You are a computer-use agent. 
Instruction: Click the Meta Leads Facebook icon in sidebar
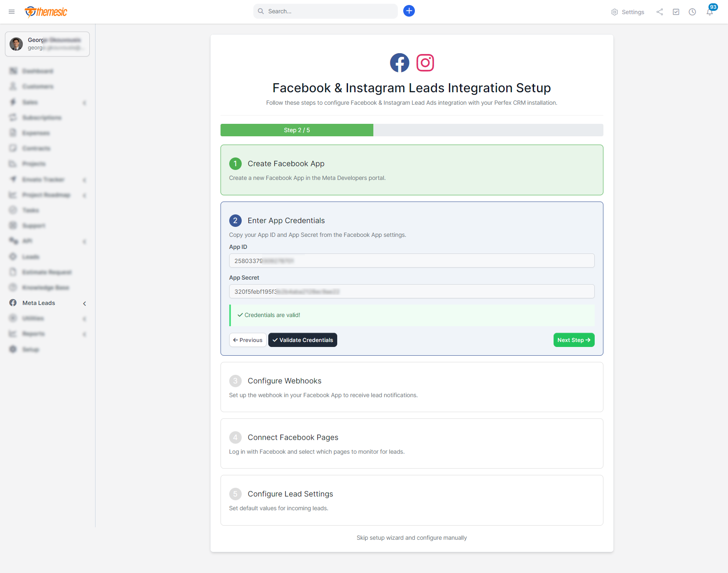click(x=13, y=303)
